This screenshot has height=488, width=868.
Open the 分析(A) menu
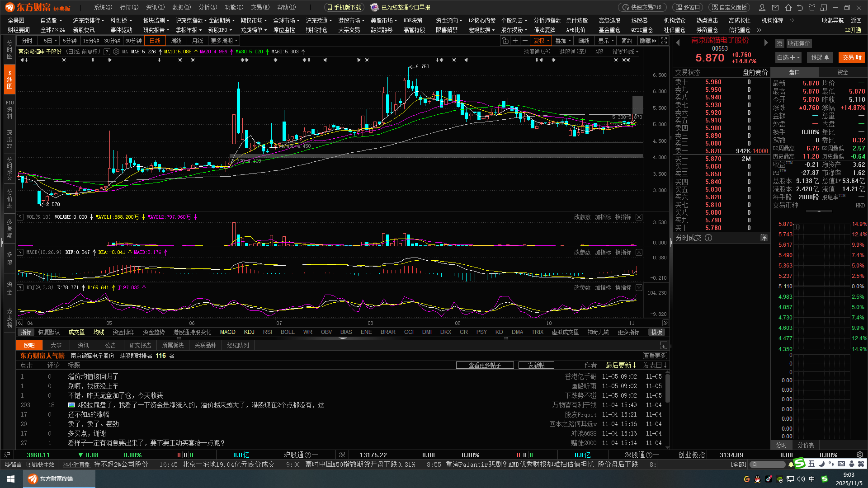(208, 8)
